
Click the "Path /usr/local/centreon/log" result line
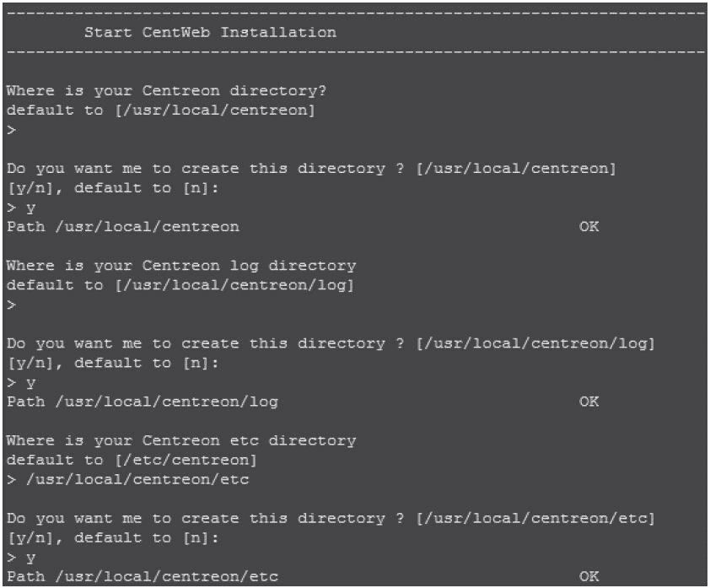coord(142,402)
